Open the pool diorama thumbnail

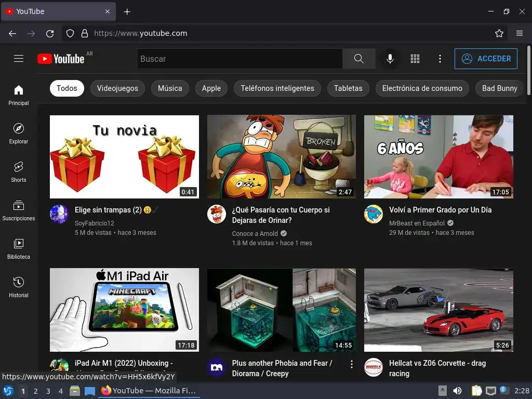point(282,310)
